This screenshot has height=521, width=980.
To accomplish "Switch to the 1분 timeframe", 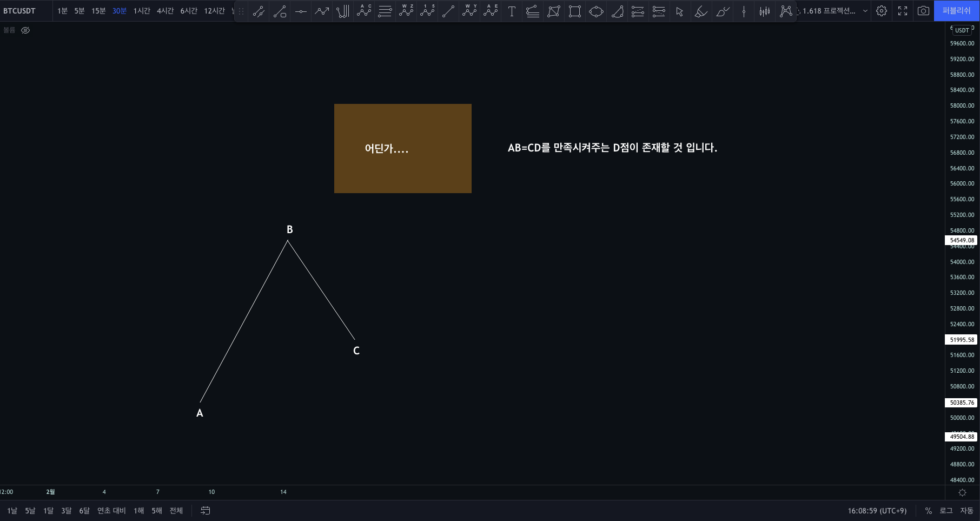I will point(63,11).
